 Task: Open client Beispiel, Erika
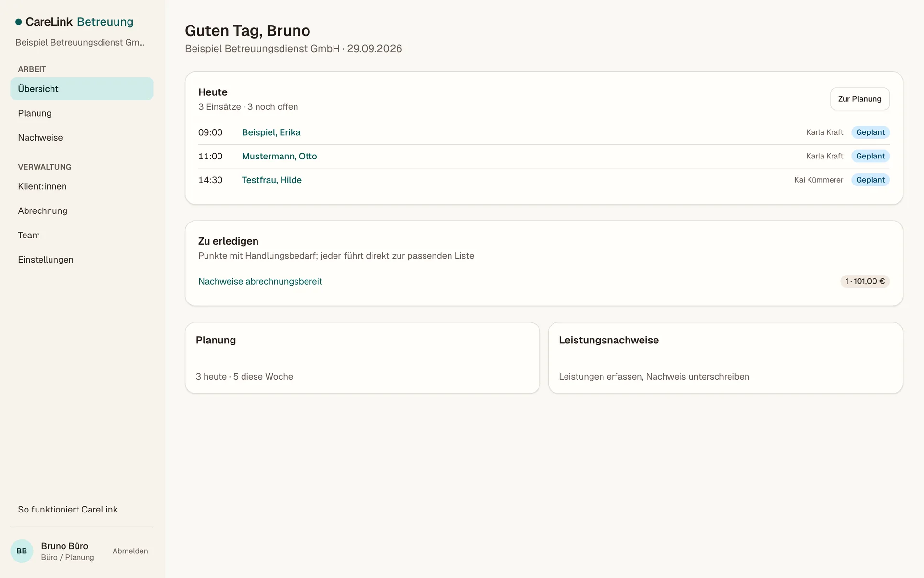point(271,132)
